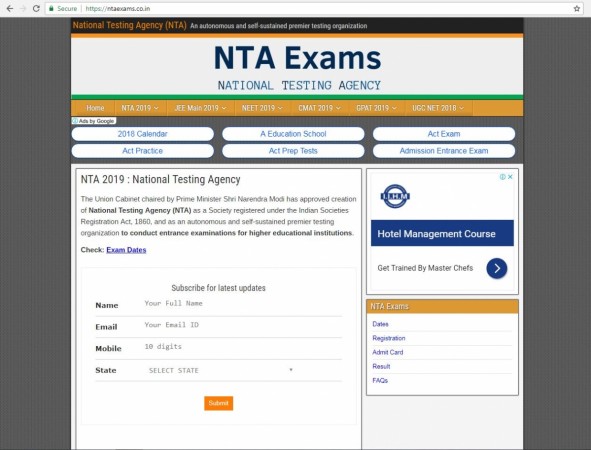Click the NTA Exams sidebar header
Screen dimensions: 591x450
click(x=442, y=306)
